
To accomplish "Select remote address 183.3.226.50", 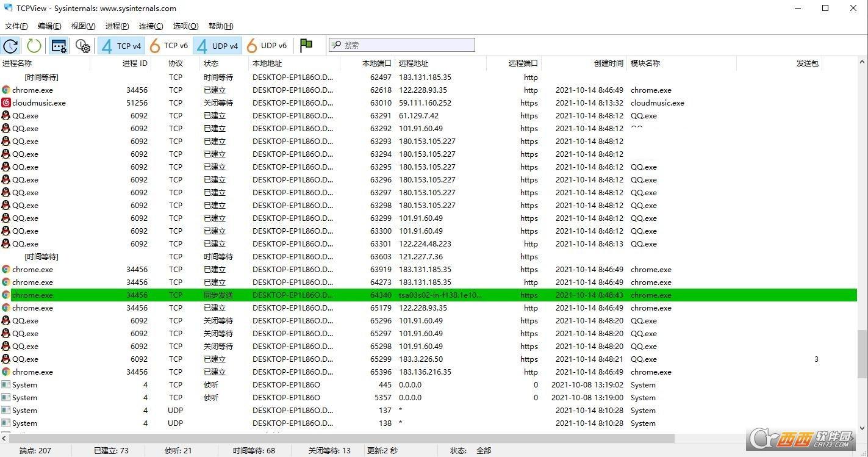I will click(x=421, y=359).
